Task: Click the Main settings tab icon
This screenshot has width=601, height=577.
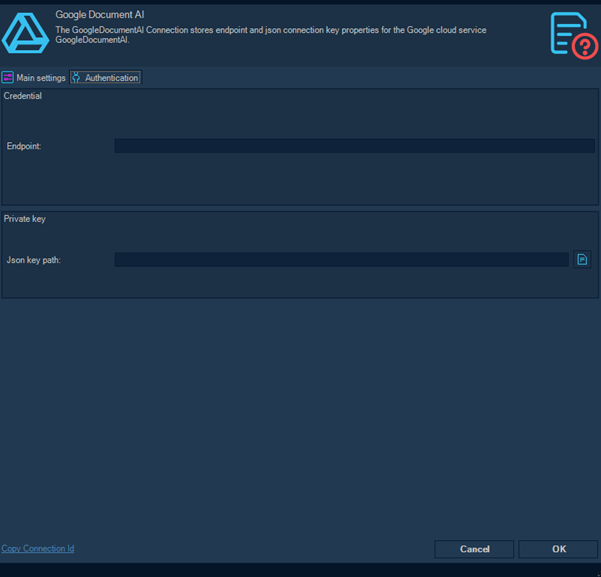Action: (x=8, y=77)
